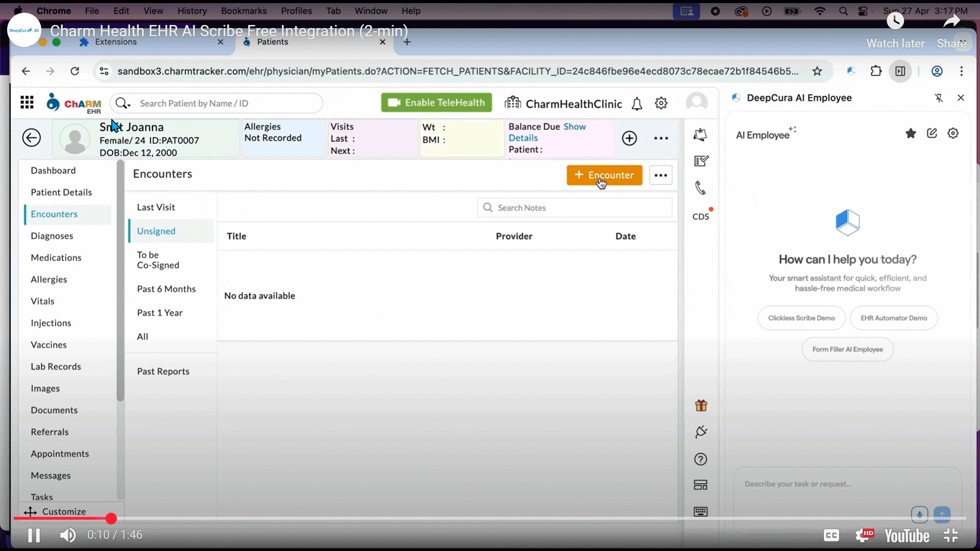Mute the YouTube video volume
The height and width of the screenshot is (551, 980).
67,535
